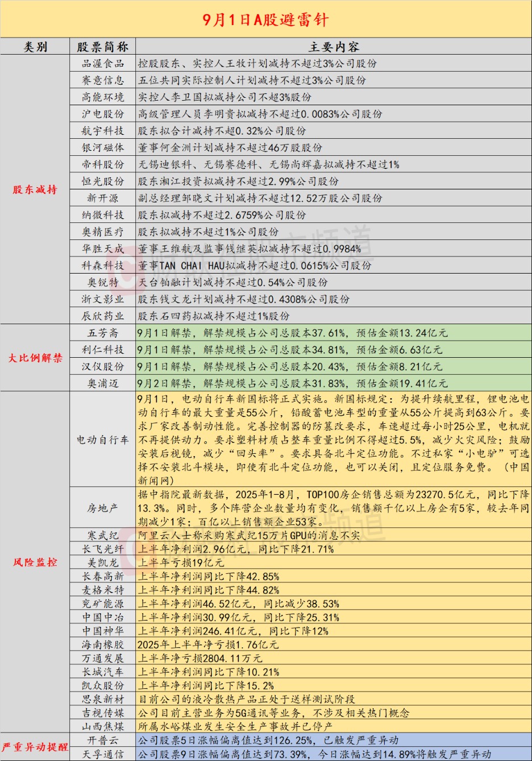
Task: Click stock name 吉视传媒
Action: [103, 713]
